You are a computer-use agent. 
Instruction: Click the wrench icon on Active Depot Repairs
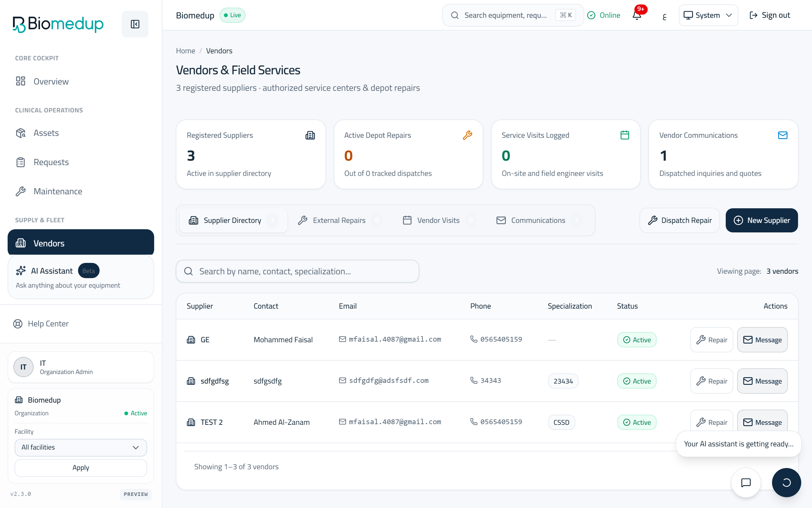click(467, 135)
